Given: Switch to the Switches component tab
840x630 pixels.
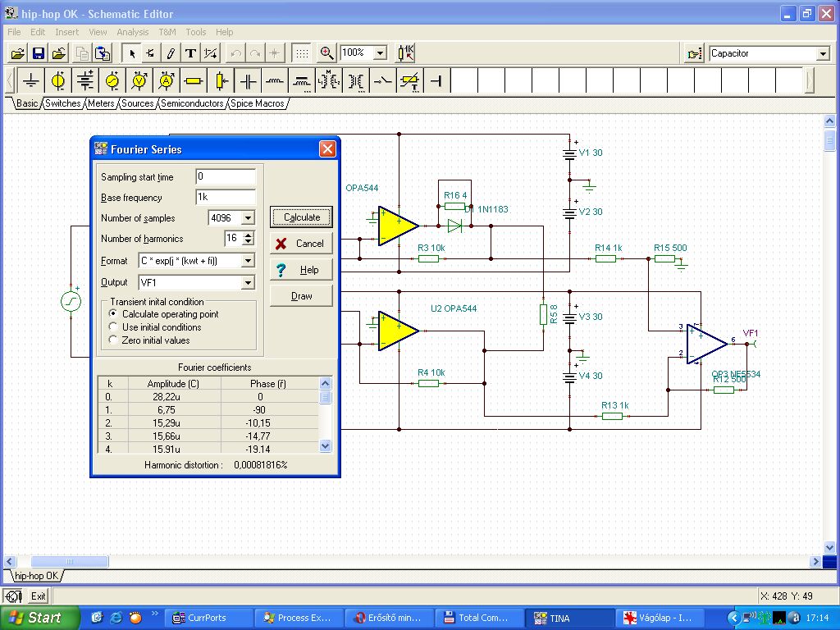Looking at the screenshot, I should coord(62,103).
